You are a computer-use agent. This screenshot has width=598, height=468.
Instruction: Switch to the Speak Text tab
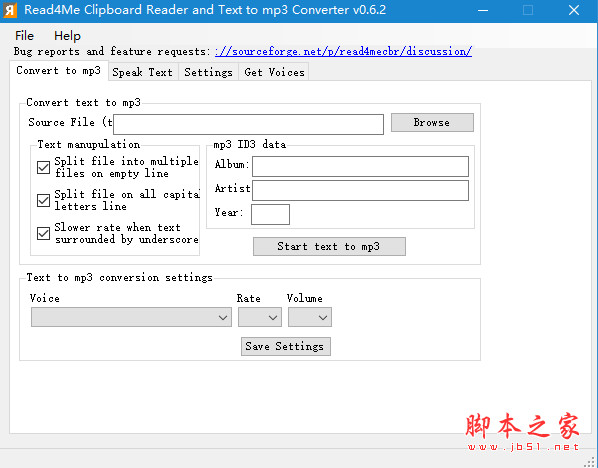(x=142, y=72)
